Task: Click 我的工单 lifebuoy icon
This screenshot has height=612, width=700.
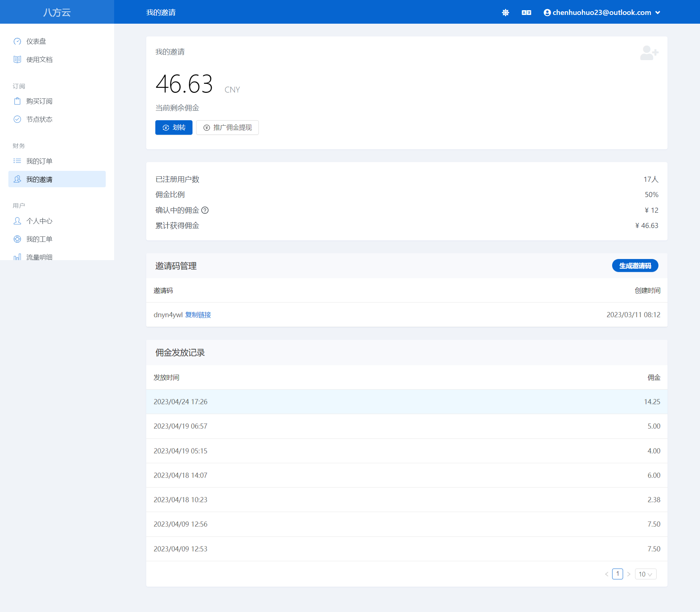Action: 17,239
